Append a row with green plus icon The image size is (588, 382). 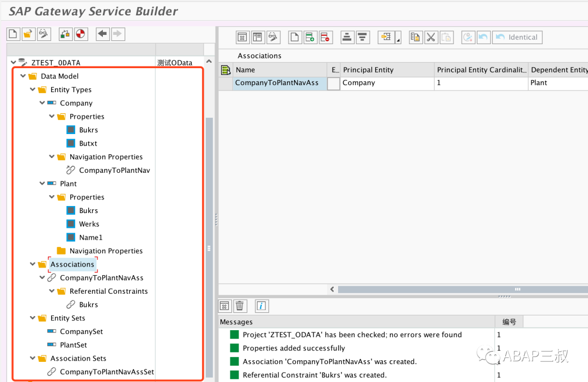pyautogui.click(x=310, y=37)
